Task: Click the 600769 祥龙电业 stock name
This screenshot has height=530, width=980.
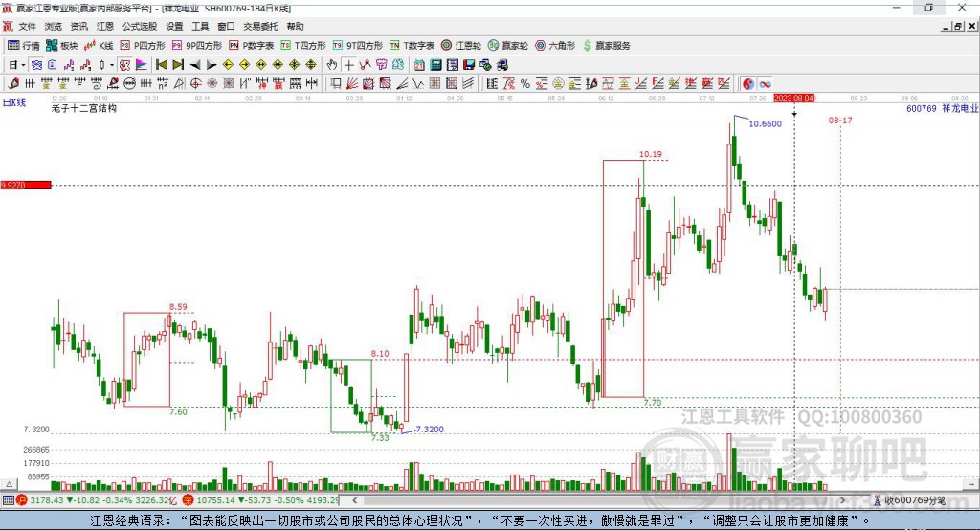Action: click(x=943, y=108)
